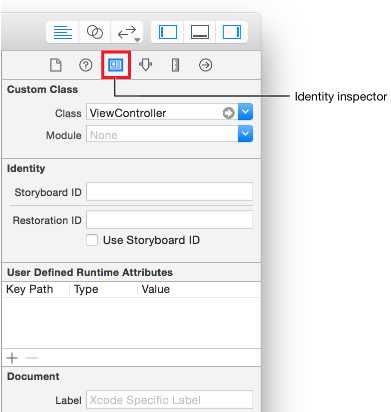
Task: Jump to ViewController class definition arrow
Action: [x=228, y=113]
